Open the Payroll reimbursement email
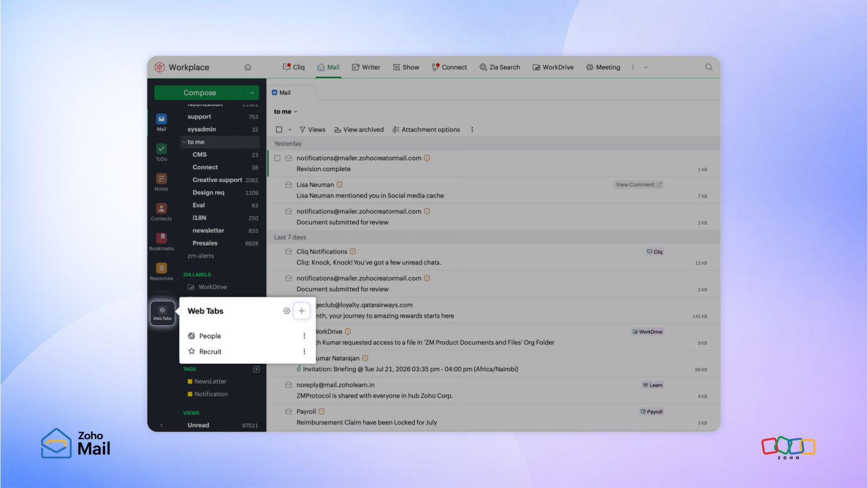The width and height of the screenshot is (868, 488). tap(494, 417)
